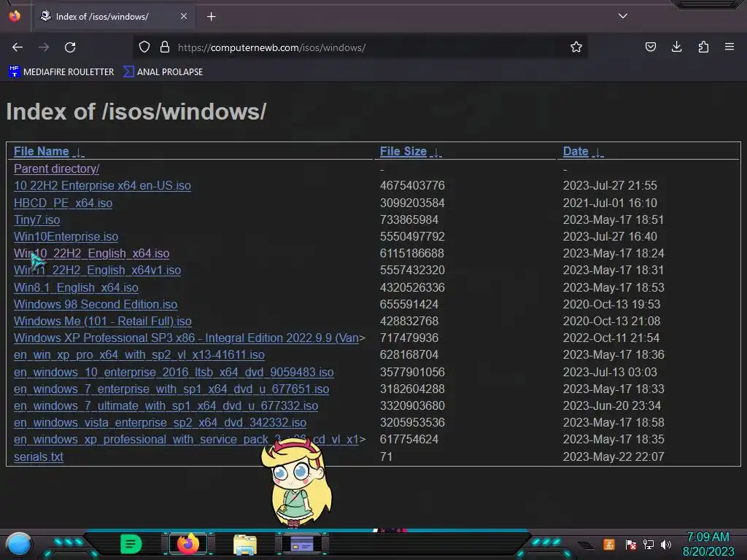Sort listing by File Name
Screen dimensions: 747x560
(x=42, y=152)
